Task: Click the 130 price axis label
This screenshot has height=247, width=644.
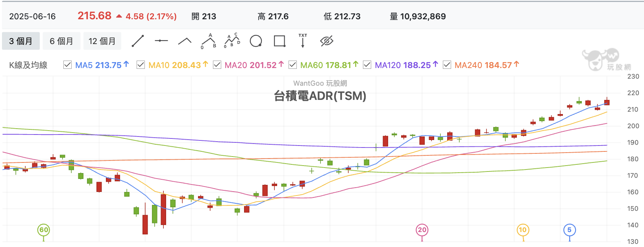Action: [633, 241]
